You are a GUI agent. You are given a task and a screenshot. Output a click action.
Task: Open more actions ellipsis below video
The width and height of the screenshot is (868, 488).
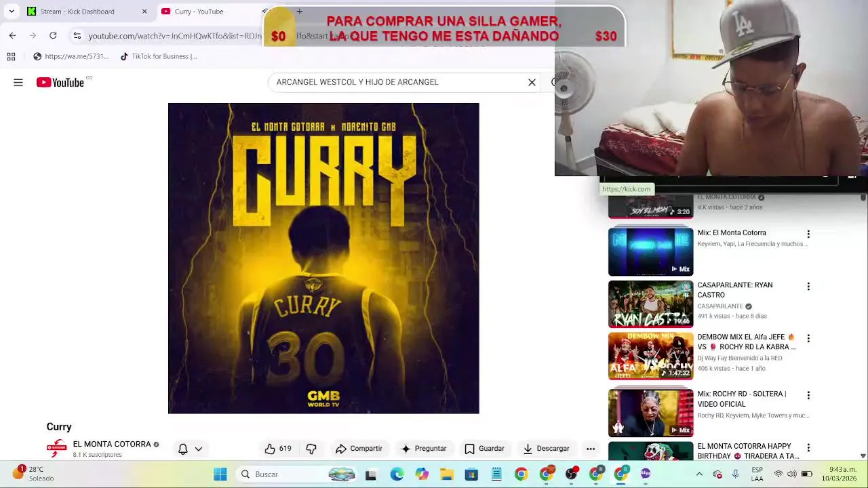click(591, 449)
